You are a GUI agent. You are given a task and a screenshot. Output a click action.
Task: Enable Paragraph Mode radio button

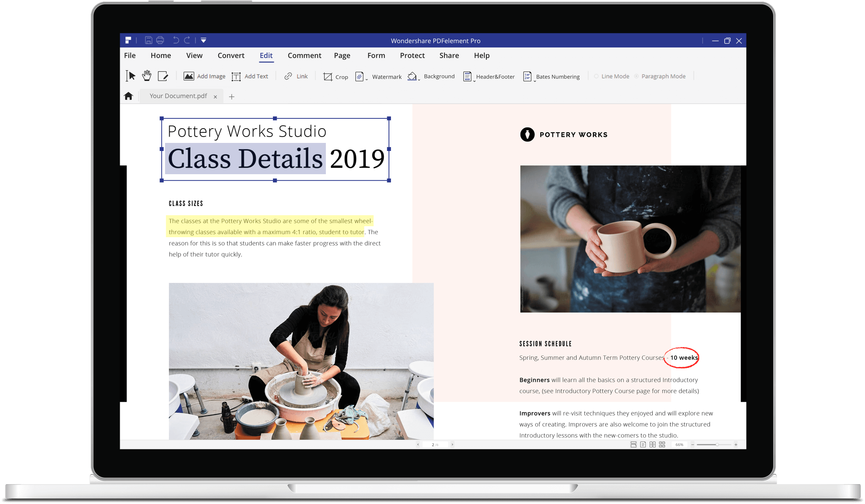point(636,76)
